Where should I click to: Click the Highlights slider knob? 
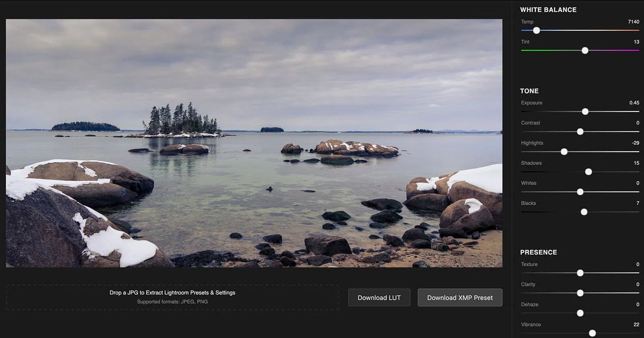point(564,152)
